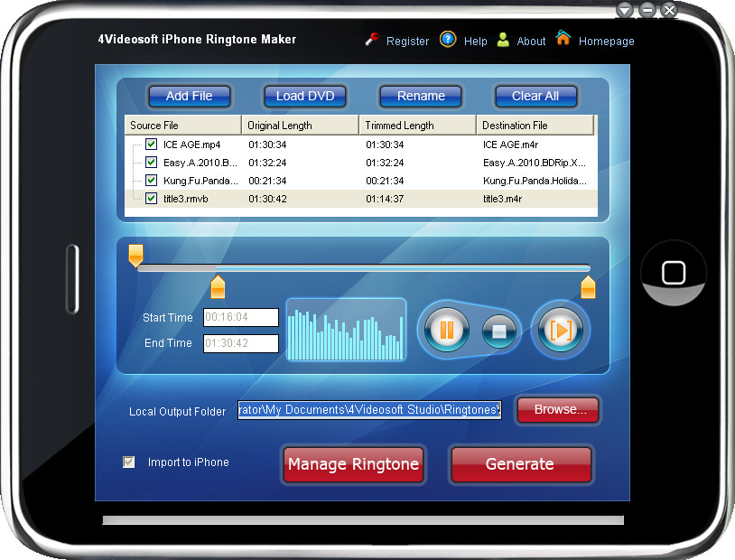Sort by Original Length column header
The image size is (735, 560).
pos(301,126)
